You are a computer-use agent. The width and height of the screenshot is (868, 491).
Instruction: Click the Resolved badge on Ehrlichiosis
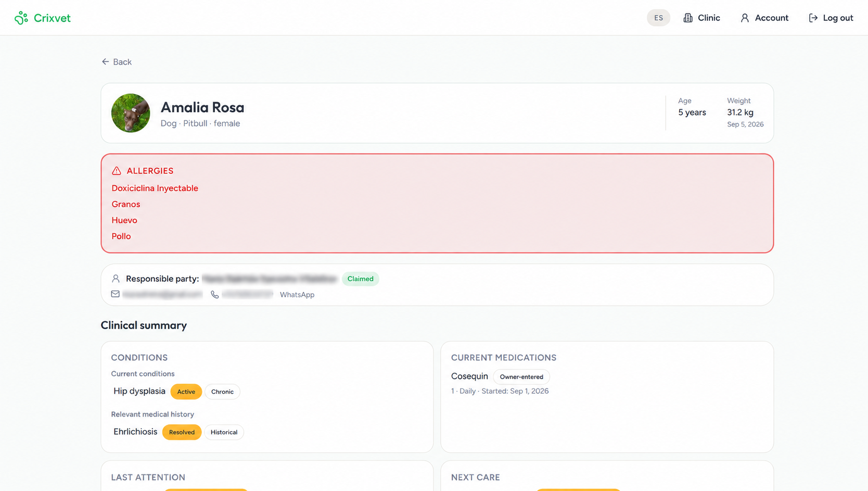[x=182, y=432]
